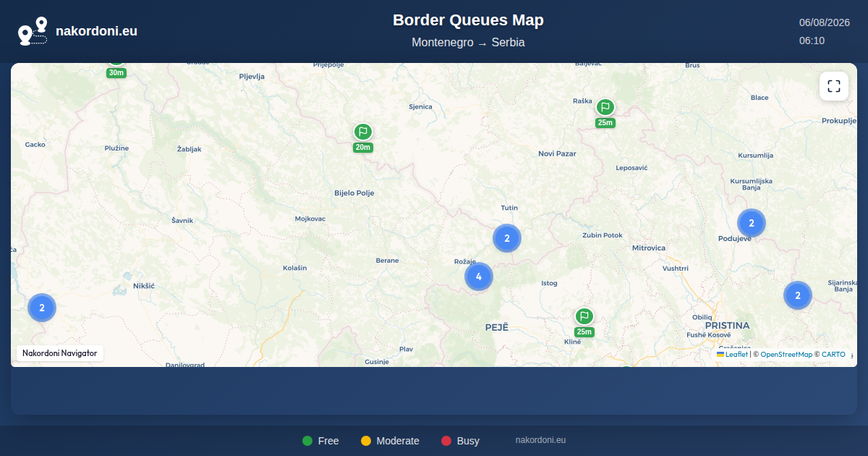868x456 pixels.
Task: Open the OpenStreetMap attribution link
Action: (x=786, y=355)
